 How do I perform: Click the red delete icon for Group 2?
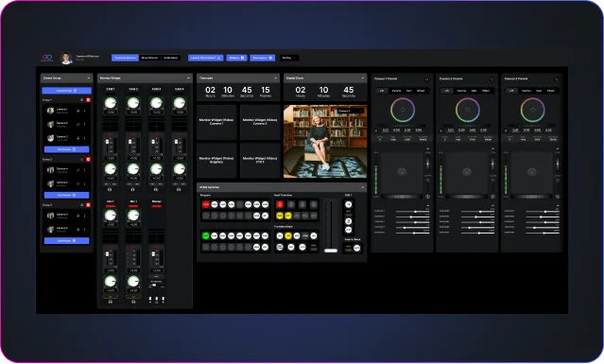[x=88, y=159]
